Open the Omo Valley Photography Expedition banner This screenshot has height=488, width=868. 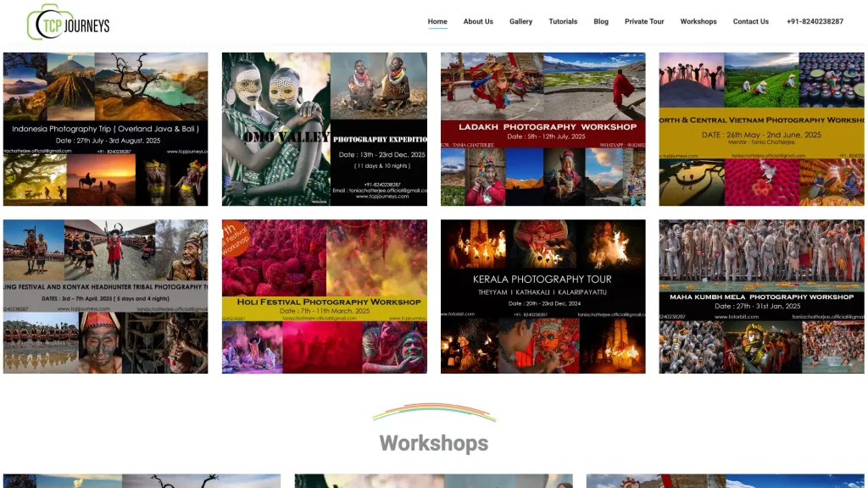(x=325, y=130)
